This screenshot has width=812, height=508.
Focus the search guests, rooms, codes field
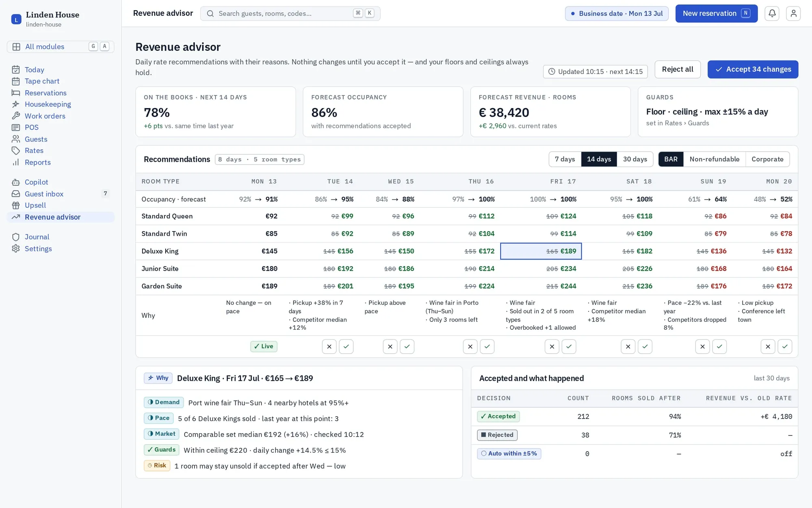coord(290,13)
